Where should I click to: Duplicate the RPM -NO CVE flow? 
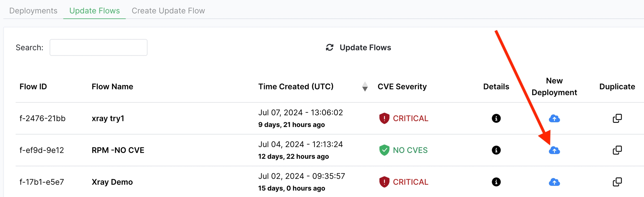tap(617, 150)
